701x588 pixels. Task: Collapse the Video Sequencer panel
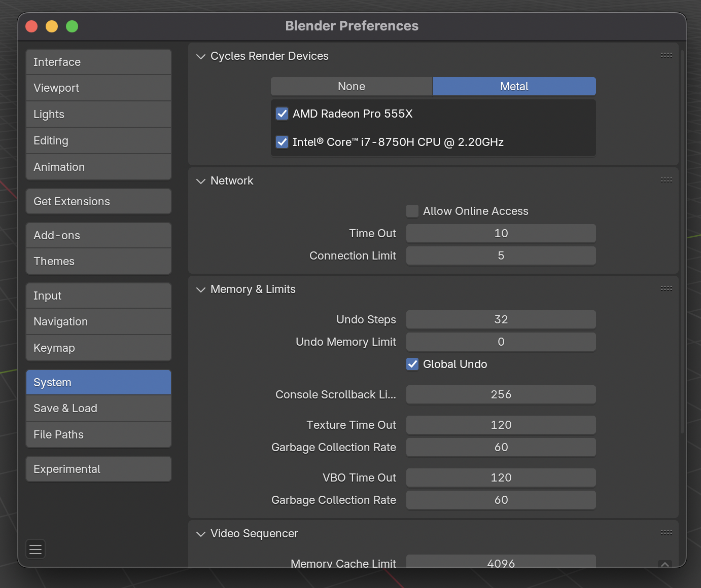tap(201, 534)
